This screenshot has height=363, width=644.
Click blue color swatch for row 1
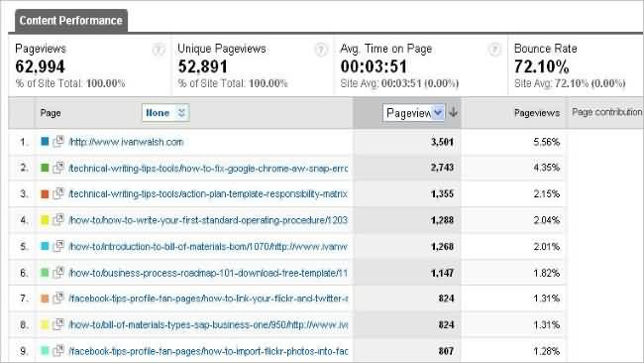(45, 142)
